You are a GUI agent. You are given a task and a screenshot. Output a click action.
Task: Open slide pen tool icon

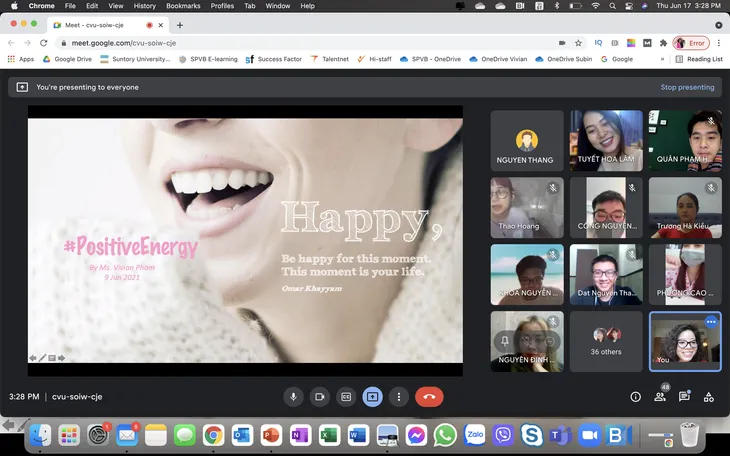[42, 358]
